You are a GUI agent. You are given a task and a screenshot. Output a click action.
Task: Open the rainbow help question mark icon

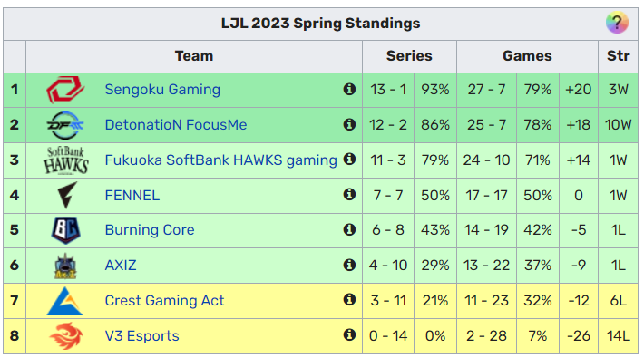tap(617, 22)
